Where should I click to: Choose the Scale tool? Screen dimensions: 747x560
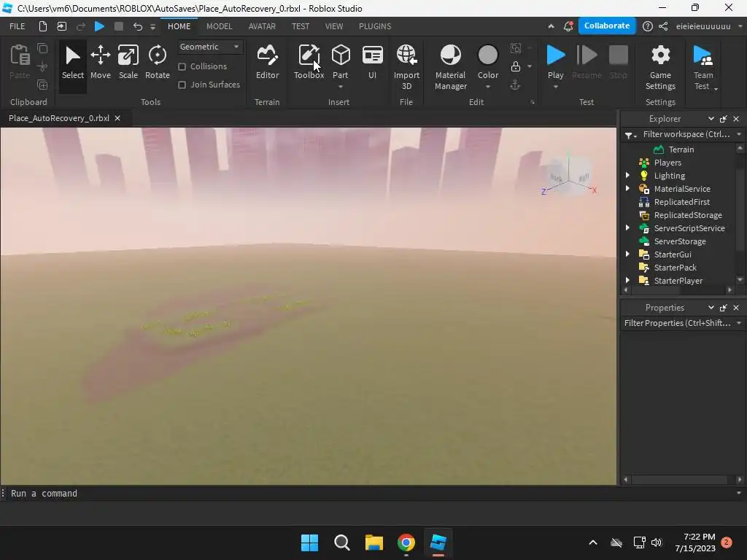(x=128, y=63)
